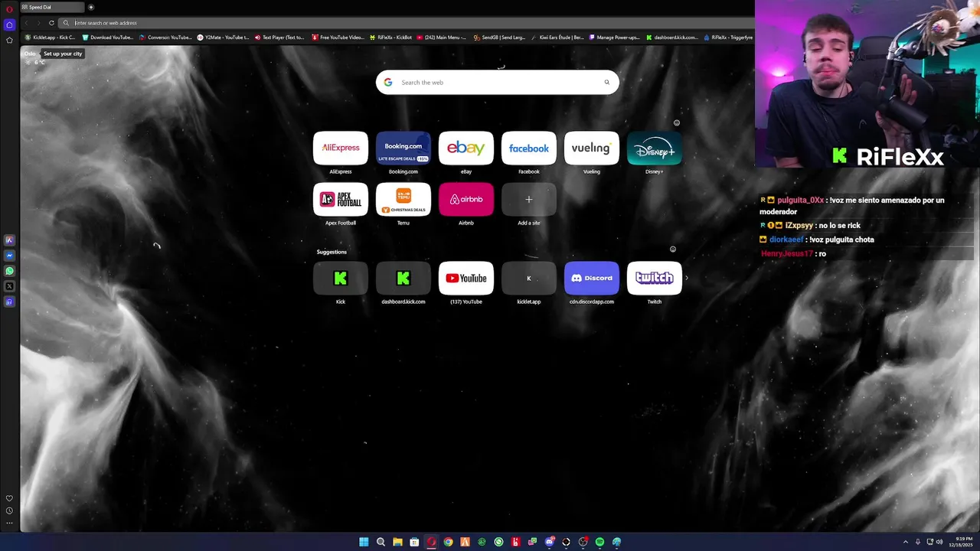
Task: Reload the page with the refresh icon
Action: [51, 23]
